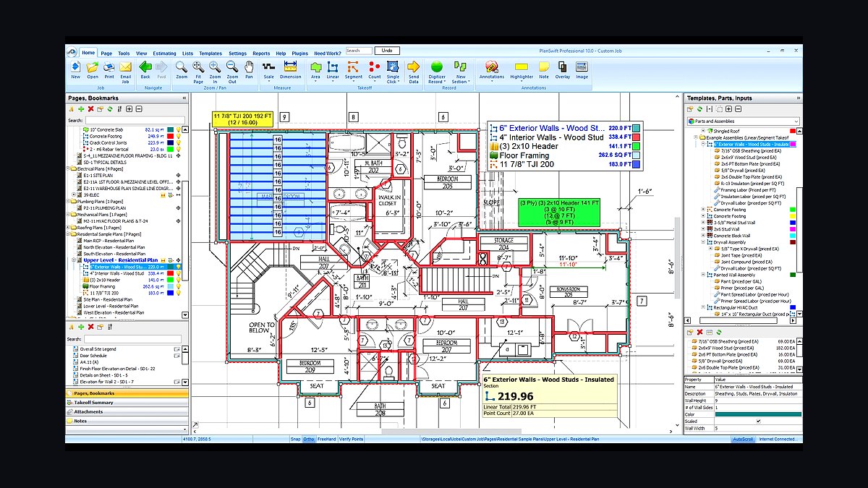Open the Page menu tab
868x488 pixels.
pos(106,53)
